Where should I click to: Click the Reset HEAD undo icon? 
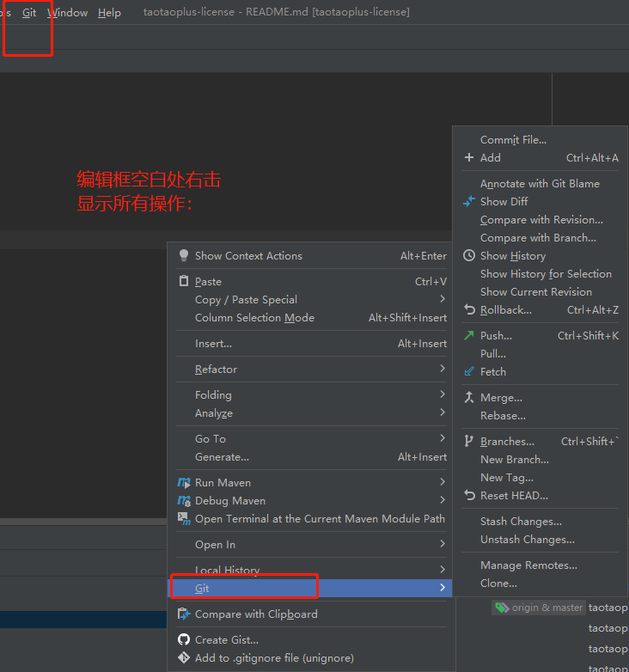point(470,495)
